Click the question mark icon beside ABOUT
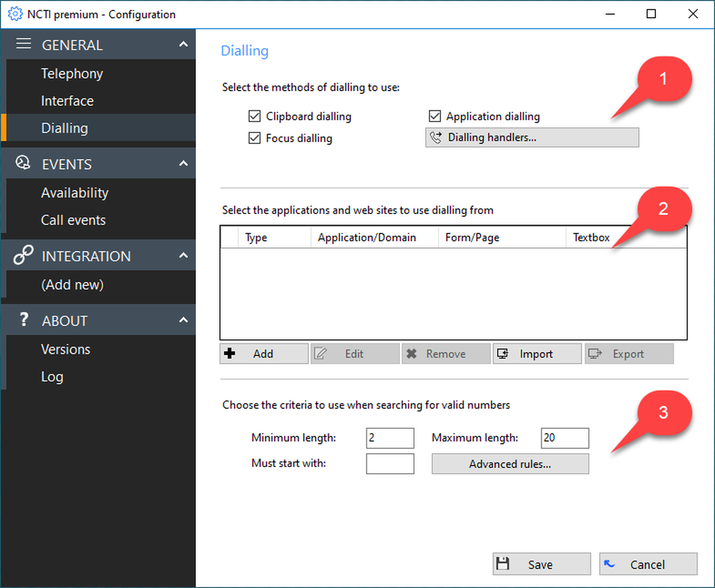Viewport: 715px width, 588px height. point(24,319)
